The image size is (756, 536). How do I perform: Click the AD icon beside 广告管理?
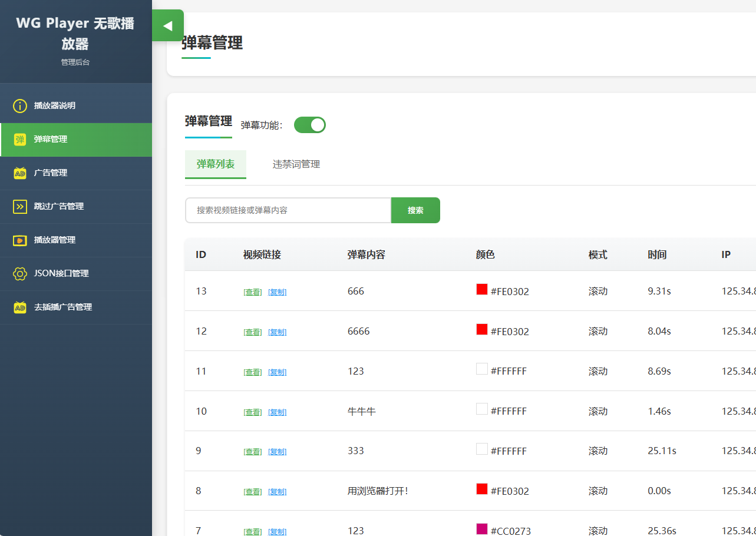(20, 173)
